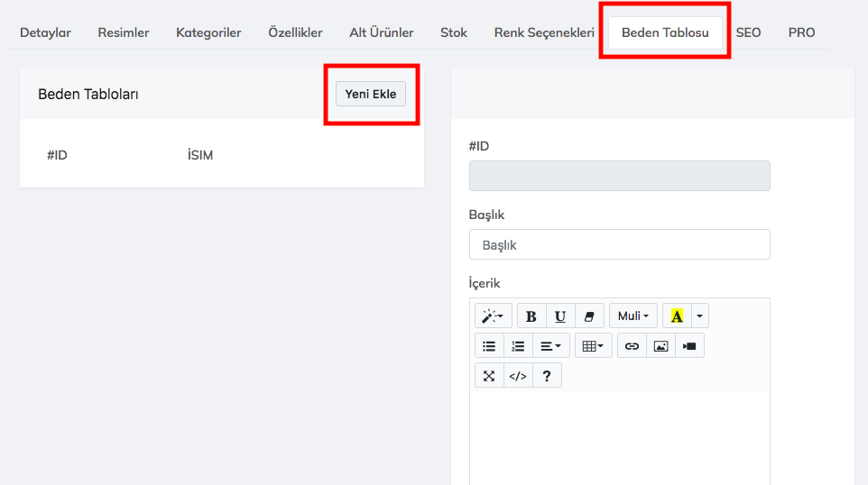Click into the Başlık input field
Viewport: 868px width, 485px height.
click(619, 244)
